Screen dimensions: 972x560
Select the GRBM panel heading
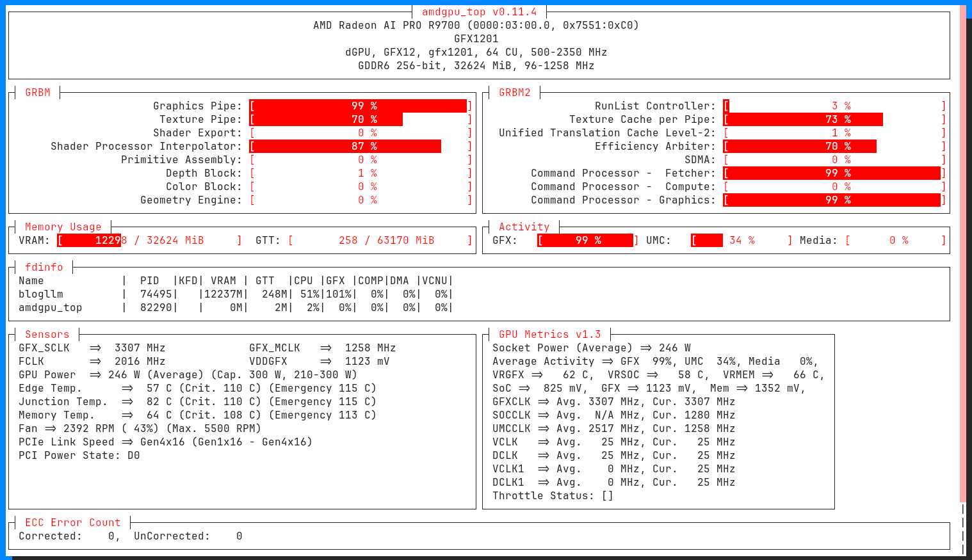(37, 92)
